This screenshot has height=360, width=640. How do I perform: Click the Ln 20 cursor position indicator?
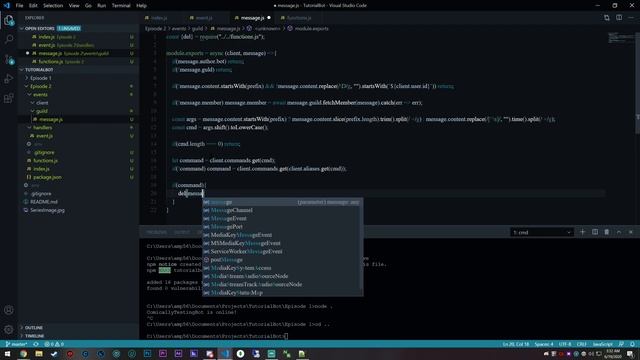coord(516,344)
